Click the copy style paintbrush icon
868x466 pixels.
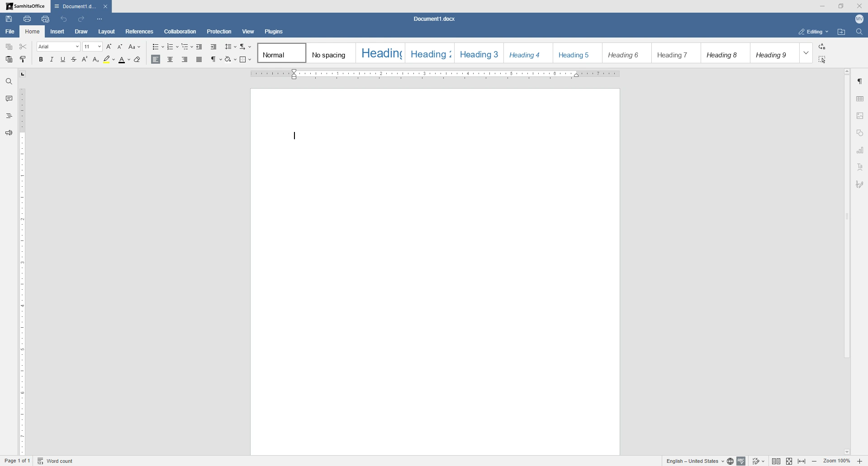(x=24, y=60)
